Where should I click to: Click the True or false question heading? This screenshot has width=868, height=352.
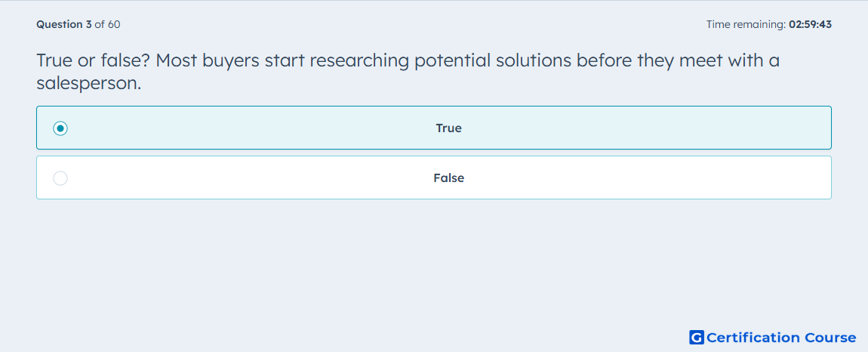click(408, 72)
